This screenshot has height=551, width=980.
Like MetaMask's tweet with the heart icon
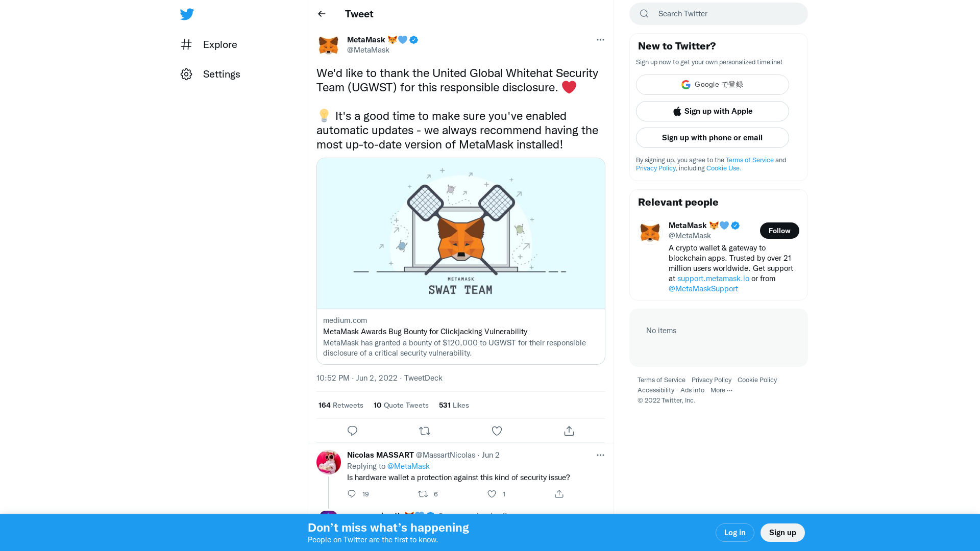pyautogui.click(x=496, y=431)
